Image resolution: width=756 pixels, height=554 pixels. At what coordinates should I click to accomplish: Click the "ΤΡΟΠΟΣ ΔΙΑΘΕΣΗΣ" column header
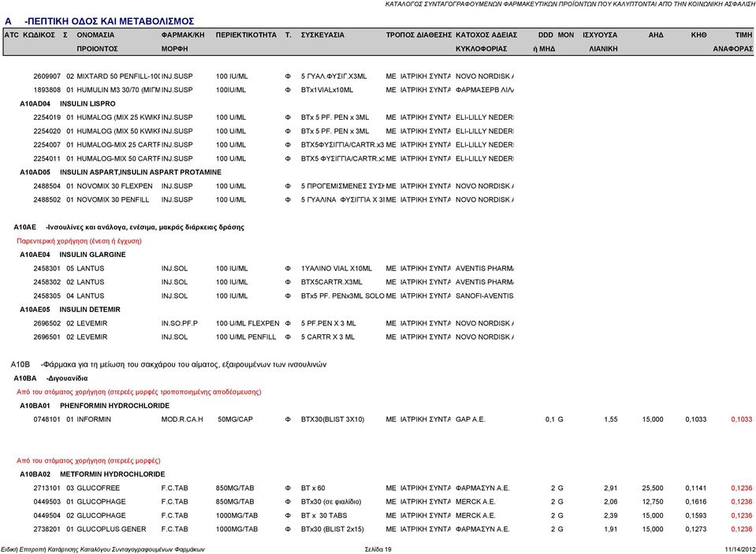coord(419,35)
